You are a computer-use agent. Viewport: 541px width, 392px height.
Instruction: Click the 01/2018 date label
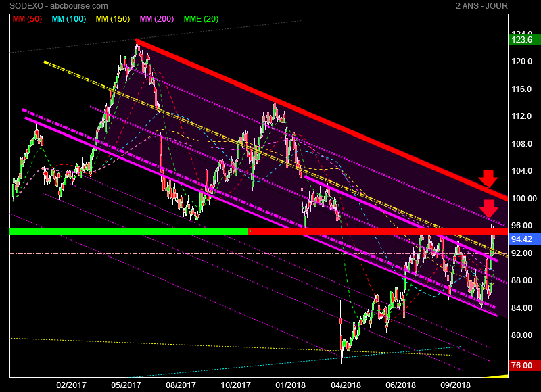click(x=291, y=385)
